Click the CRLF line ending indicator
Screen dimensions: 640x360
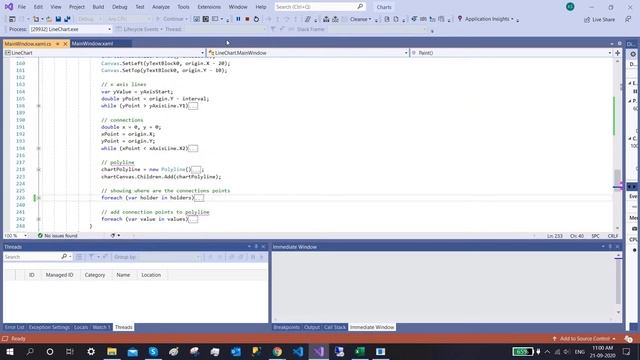click(x=613, y=236)
